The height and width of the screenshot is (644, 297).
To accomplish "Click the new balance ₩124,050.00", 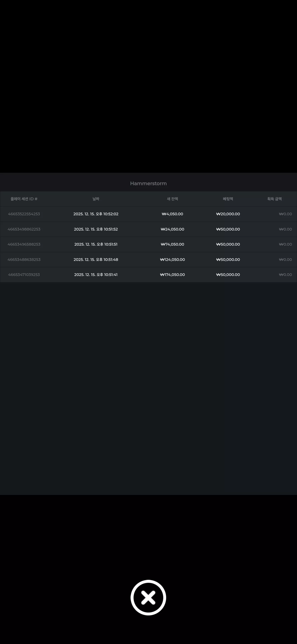I will pos(172,259).
